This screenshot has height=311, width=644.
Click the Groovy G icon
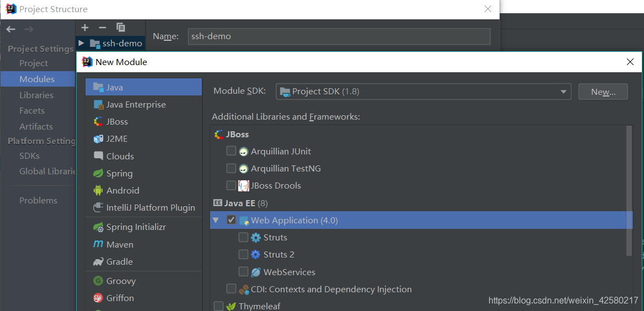[98, 281]
